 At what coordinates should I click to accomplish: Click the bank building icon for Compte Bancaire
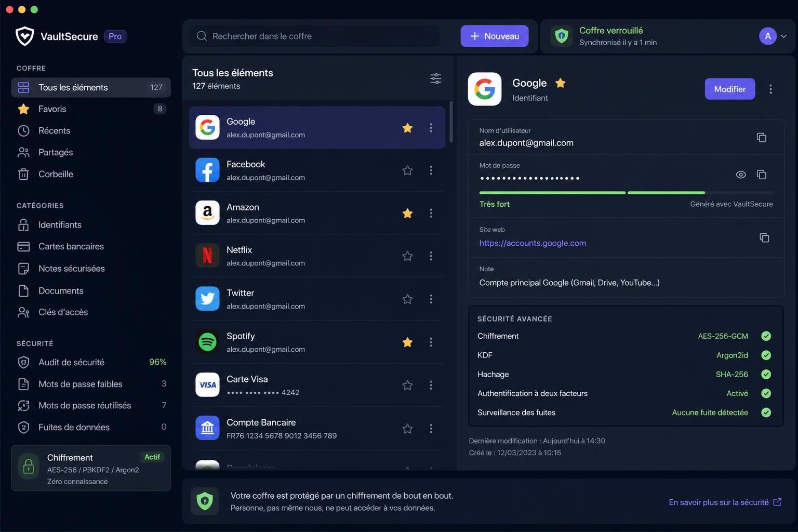[207, 428]
